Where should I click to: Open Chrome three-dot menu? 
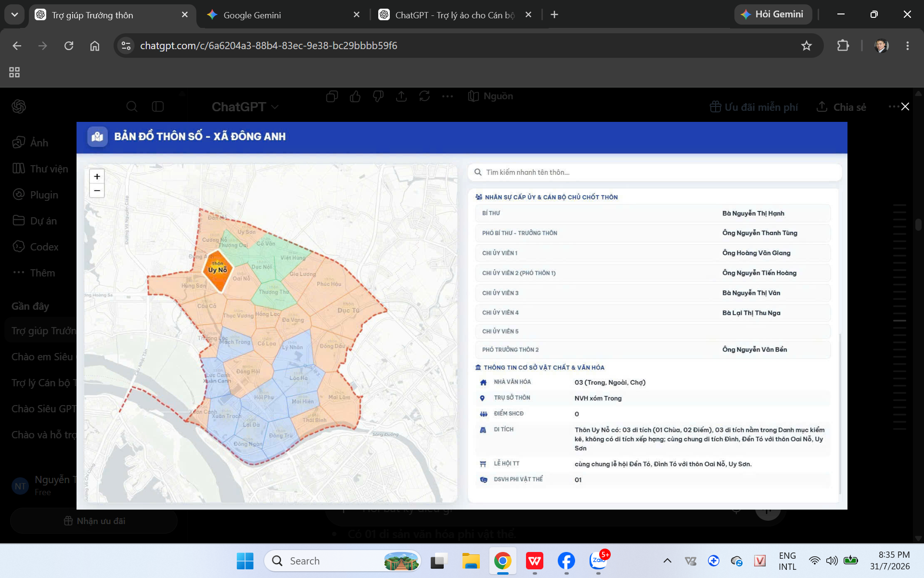[908, 46]
